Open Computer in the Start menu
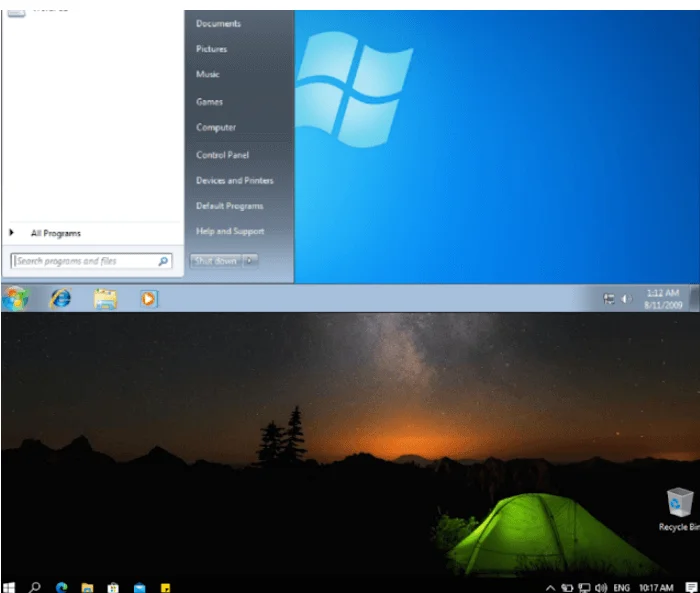 216,128
